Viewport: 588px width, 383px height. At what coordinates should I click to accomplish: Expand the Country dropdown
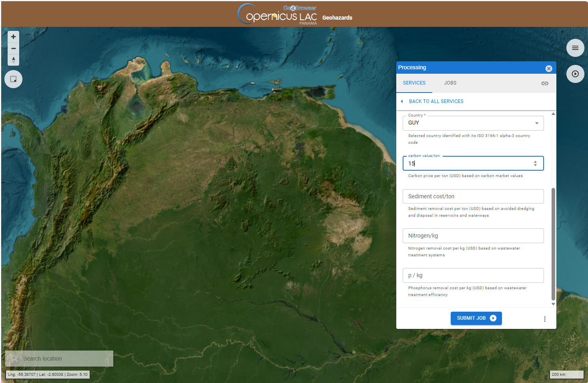click(x=536, y=123)
